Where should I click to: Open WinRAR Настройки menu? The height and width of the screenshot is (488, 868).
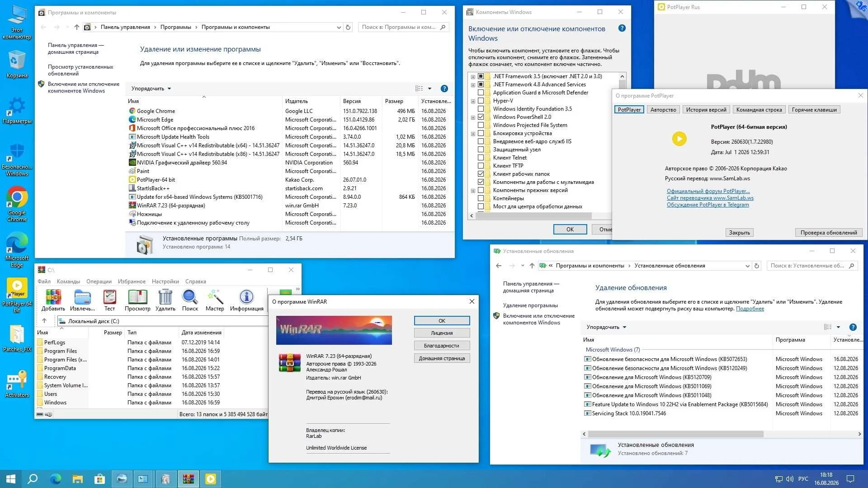pos(165,282)
